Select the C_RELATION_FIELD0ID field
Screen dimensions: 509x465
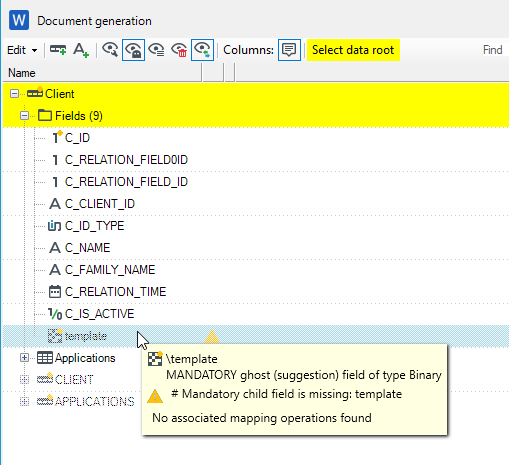click(126, 160)
